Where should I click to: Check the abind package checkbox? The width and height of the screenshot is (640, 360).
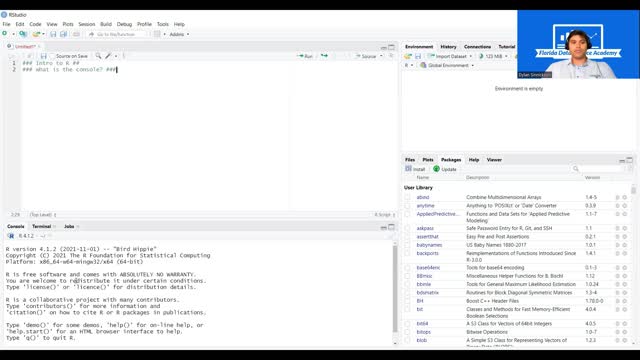click(x=407, y=197)
